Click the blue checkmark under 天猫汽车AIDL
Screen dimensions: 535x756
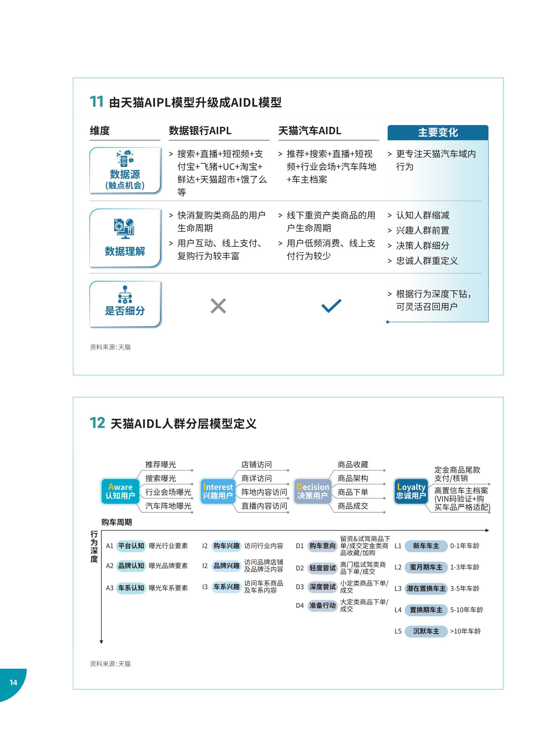coord(331,306)
